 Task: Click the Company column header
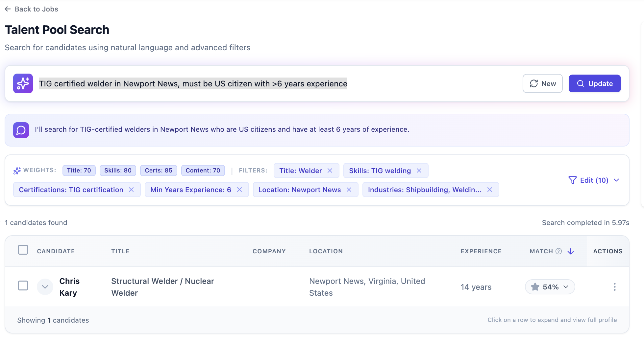pyautogui.click(x=269, y=251)
